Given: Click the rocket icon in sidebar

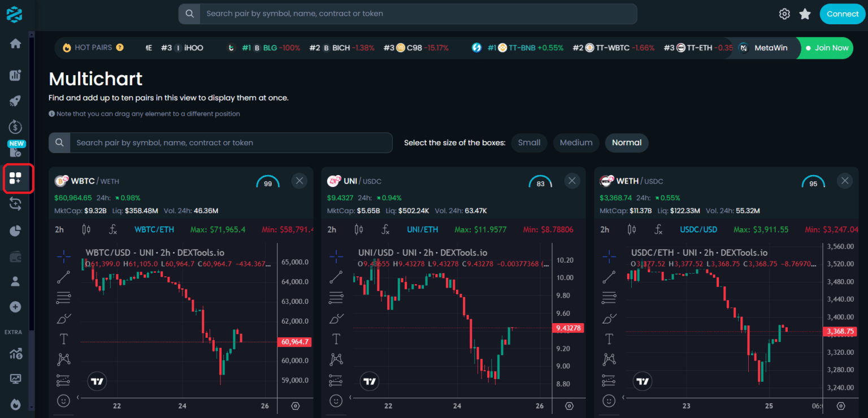Looking at the screenshot, I should pyautogui.click(x=15, y=101).
